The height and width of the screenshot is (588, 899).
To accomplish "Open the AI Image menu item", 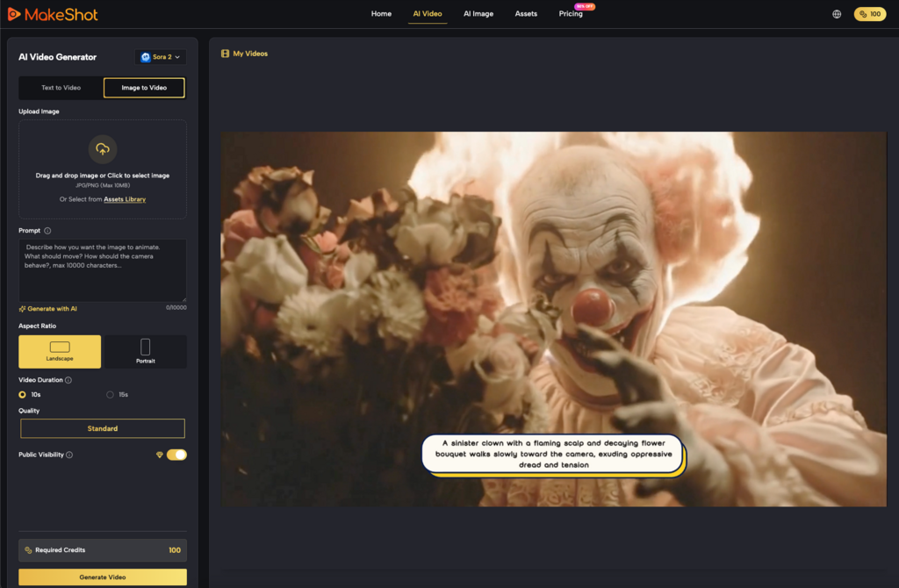I will coord(478,14).
